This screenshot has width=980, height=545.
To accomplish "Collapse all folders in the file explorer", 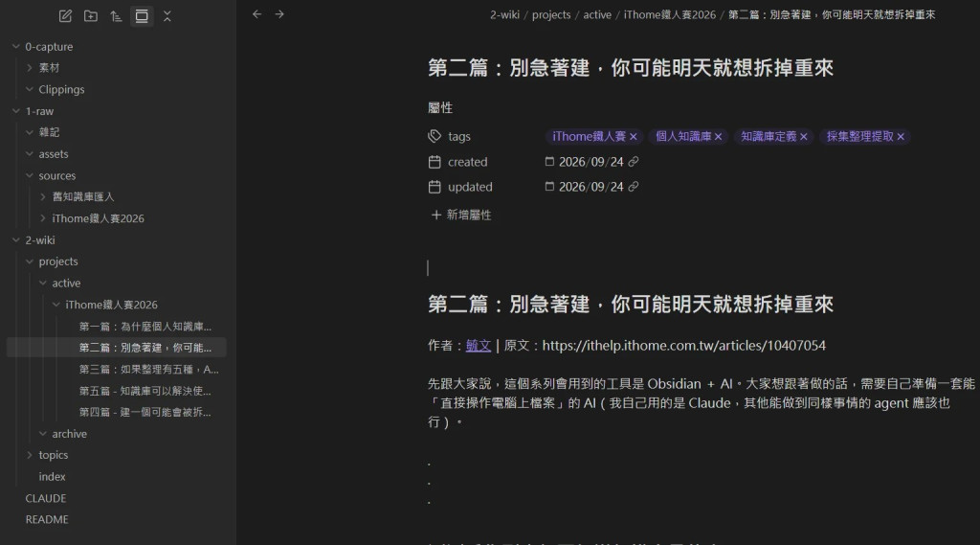I will pos(167,16).
